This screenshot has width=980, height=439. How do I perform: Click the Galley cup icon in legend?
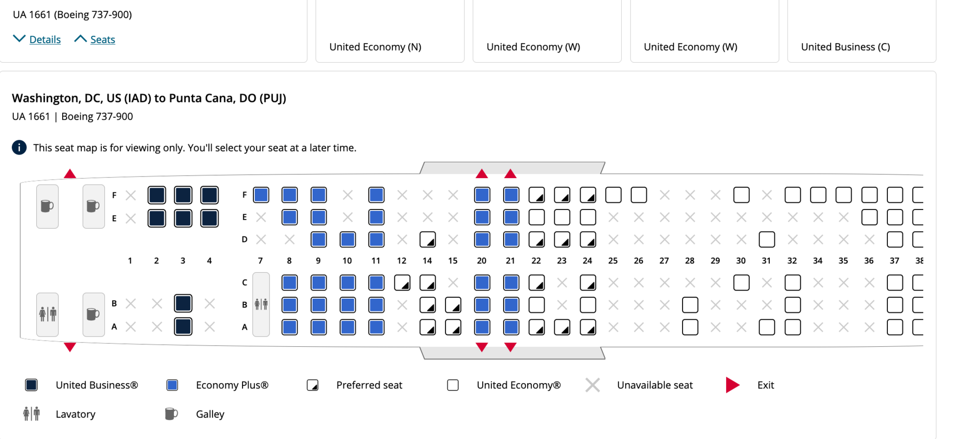tap(171, 414)
